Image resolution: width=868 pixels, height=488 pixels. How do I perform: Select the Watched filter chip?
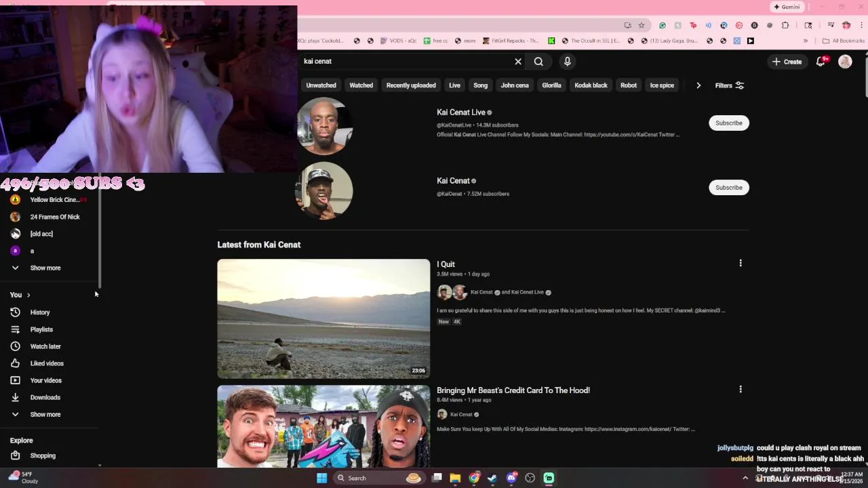click(361, 85)
